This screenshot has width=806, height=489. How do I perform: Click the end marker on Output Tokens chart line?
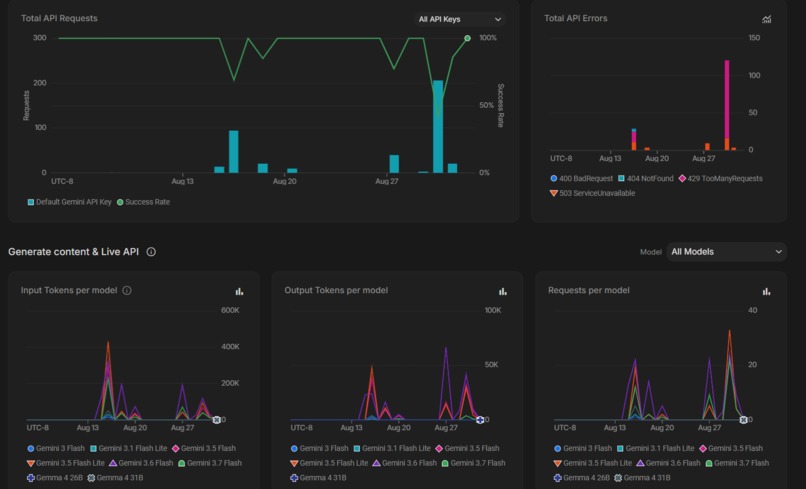[x=480, y=420]
